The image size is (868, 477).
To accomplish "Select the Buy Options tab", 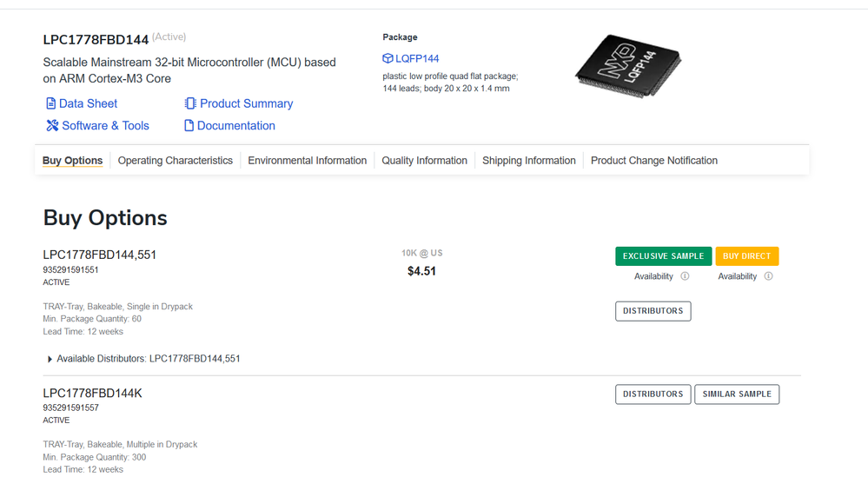I will pyautogui.click(x=72, y=161).
